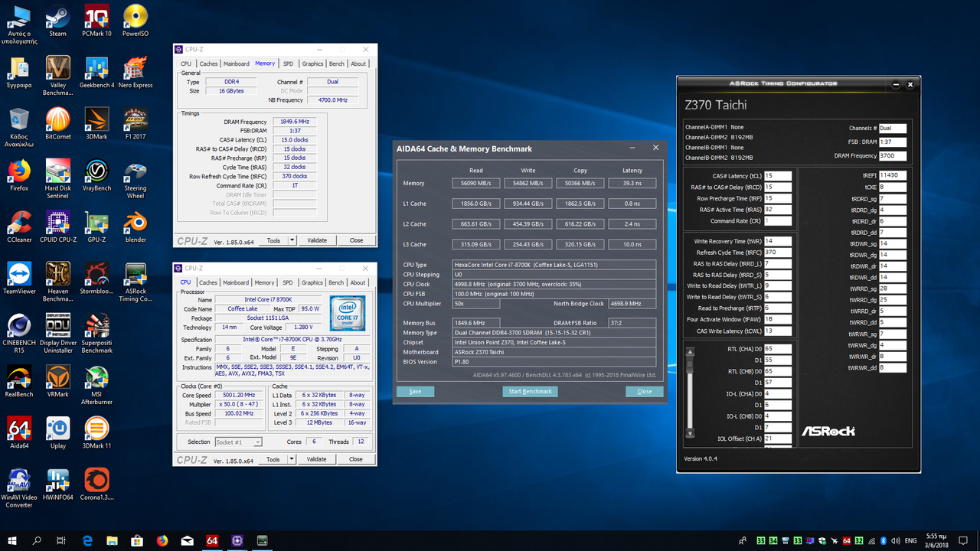Save AIDA64 benchmark results
The image size is (980, 551).
pyautogui.click(x=415, y=391)
